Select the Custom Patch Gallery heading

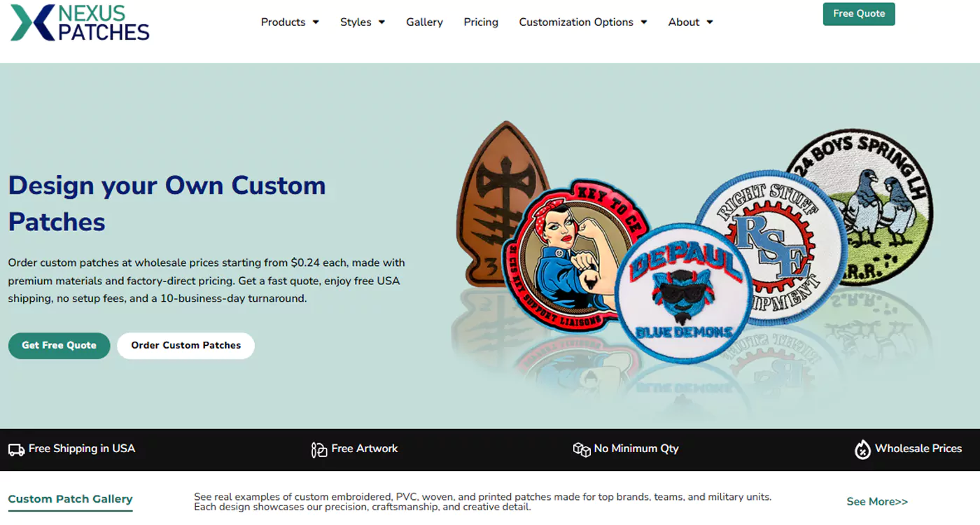[70, 499]
